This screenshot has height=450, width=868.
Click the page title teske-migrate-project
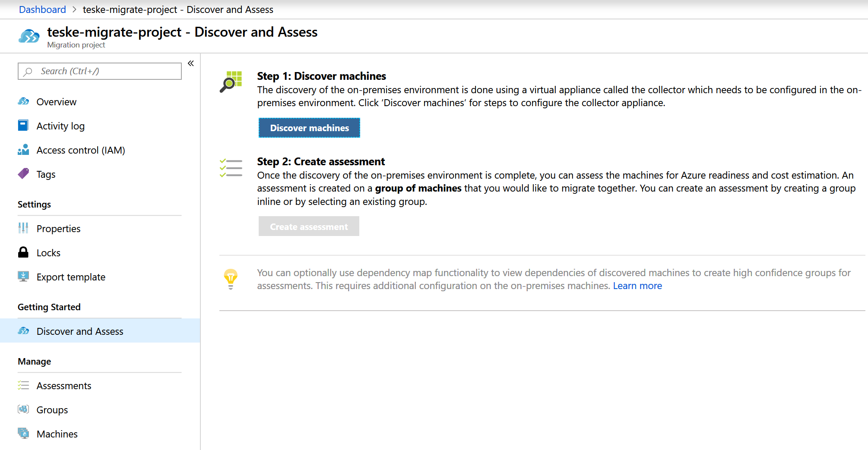click(182, 32)
